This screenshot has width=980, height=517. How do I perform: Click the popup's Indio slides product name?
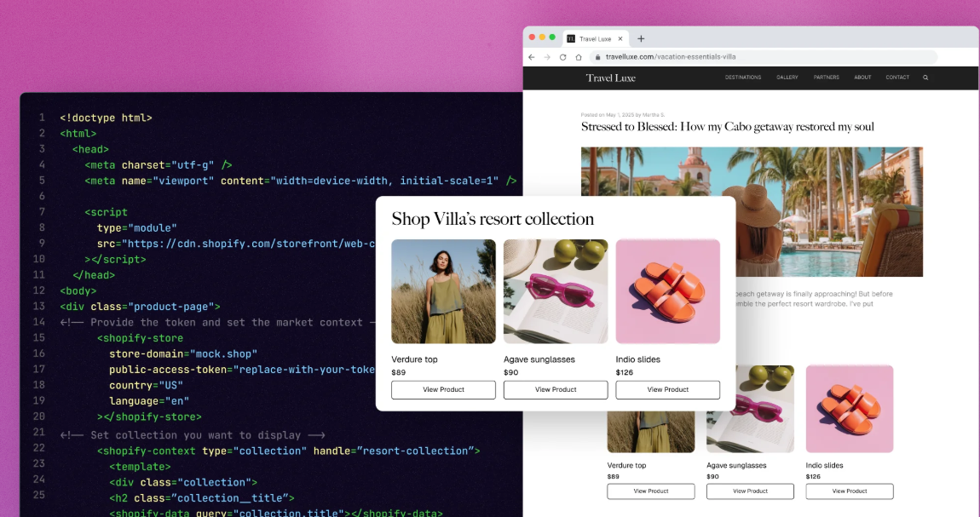click(637, 359)
